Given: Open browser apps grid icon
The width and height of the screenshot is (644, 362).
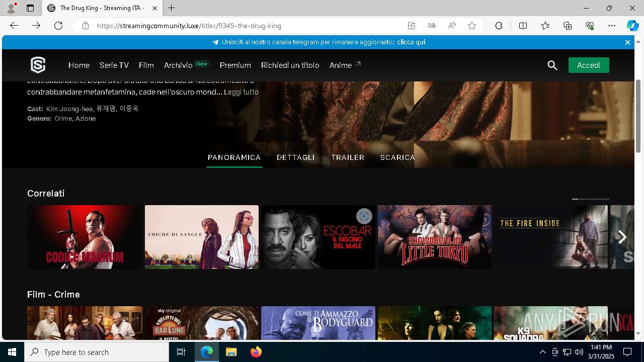Looking at the screenshot, I should click(x=412, y=26).
